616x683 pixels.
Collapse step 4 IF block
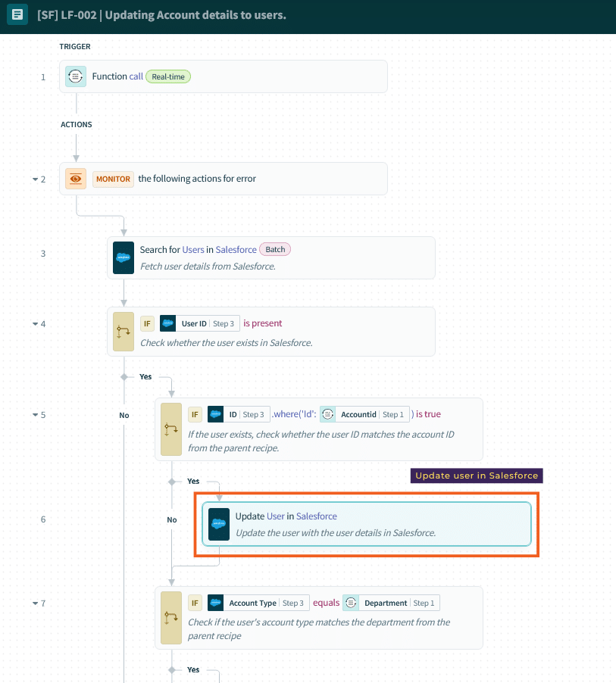[x=36, y=323]
